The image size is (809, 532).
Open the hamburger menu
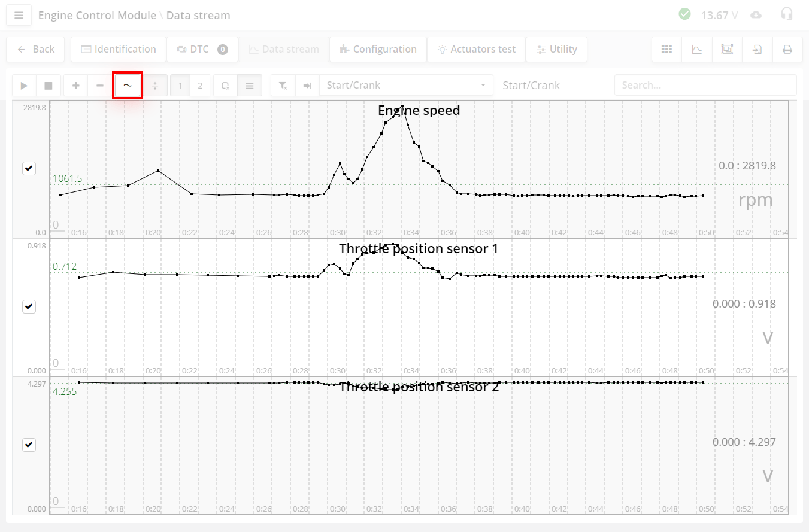[x=19, y=16]
